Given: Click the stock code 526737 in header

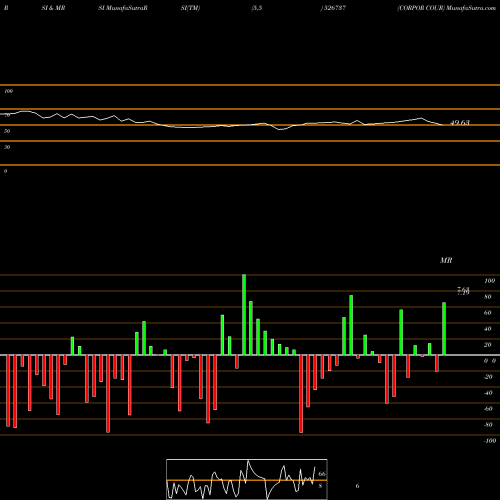Looking at the screenshot, I should pyautogui.click(x=334, y=8).
